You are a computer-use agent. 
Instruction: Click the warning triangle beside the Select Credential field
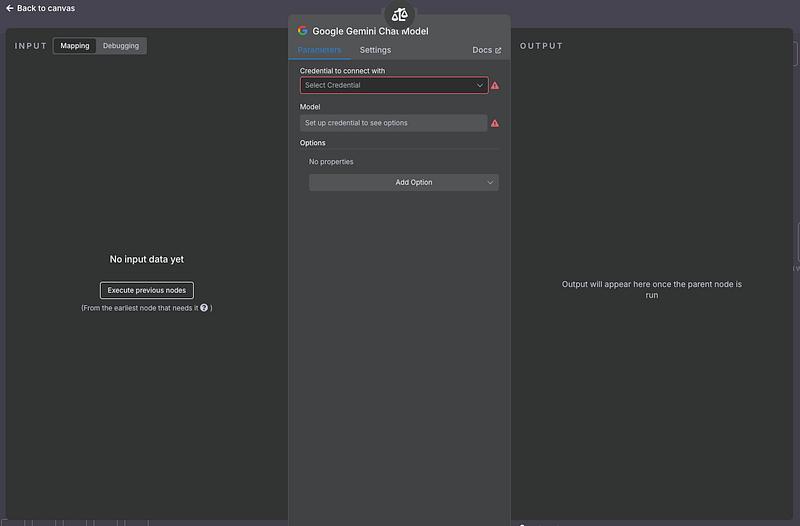click(495, 86)
